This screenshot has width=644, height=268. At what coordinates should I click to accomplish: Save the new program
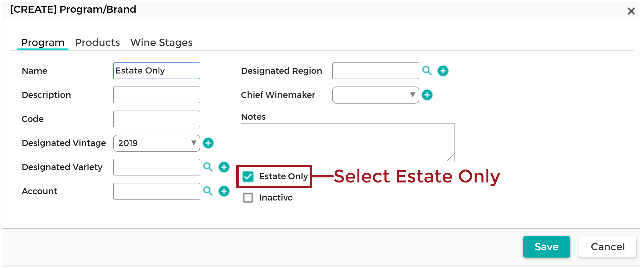tap(547, 247)
